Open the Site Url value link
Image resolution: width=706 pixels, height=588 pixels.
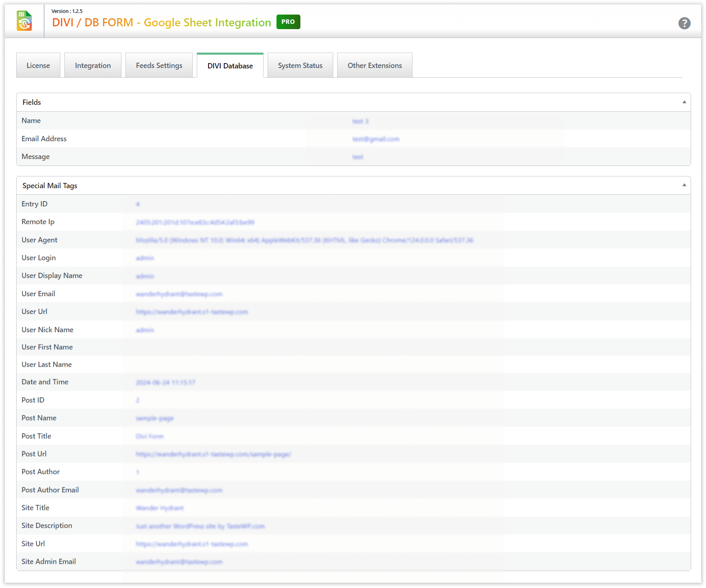point(191,544)
